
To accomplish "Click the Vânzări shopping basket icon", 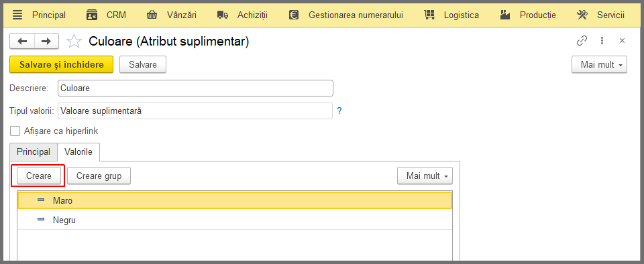I will 152,15.
